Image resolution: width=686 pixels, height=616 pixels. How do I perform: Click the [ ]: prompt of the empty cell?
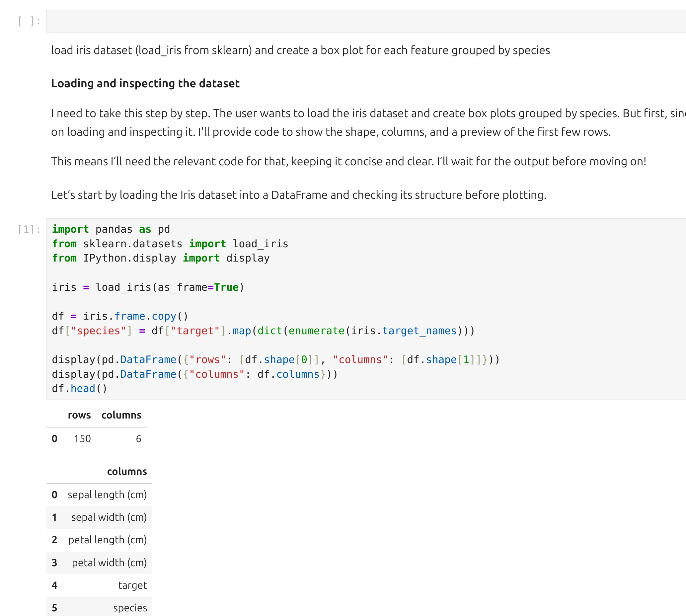(x=29, y=21)
